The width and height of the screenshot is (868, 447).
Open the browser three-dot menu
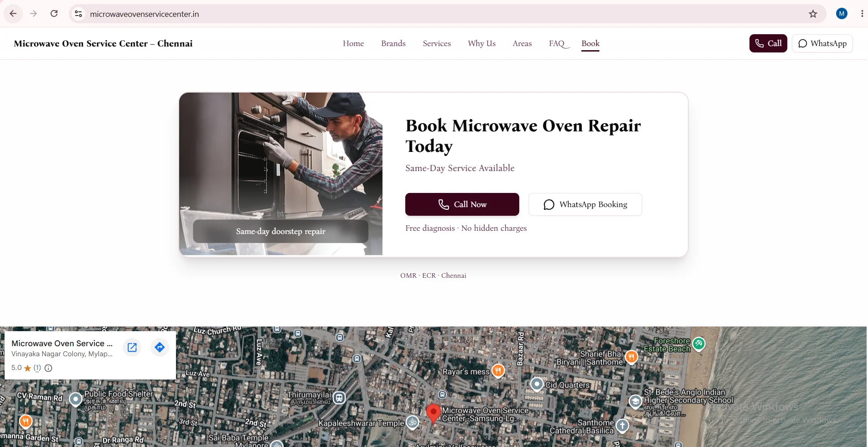[862, 14]
